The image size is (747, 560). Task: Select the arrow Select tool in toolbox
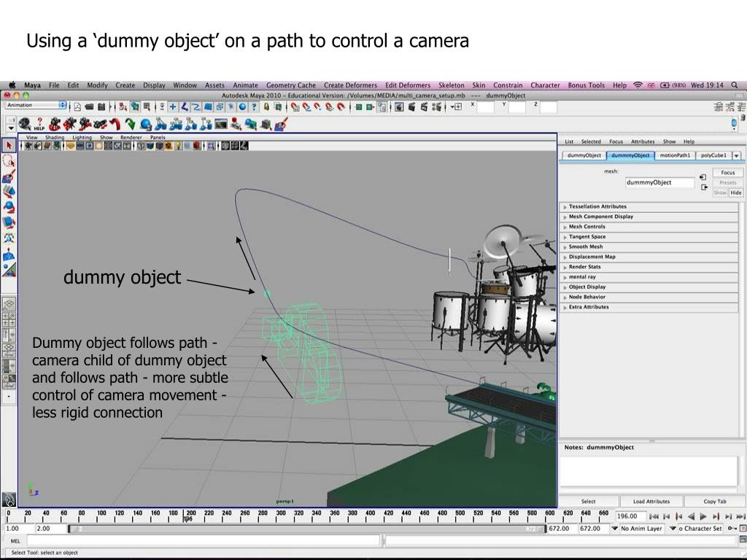click(9, 145)
